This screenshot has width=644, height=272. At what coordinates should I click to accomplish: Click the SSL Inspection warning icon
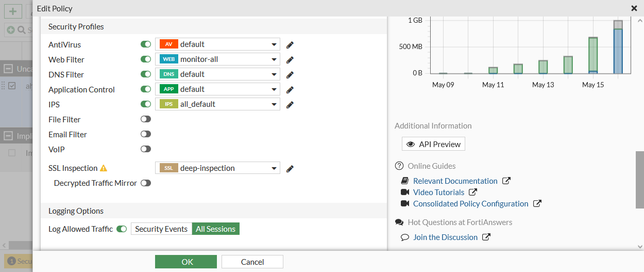click(x=104, y=168)
